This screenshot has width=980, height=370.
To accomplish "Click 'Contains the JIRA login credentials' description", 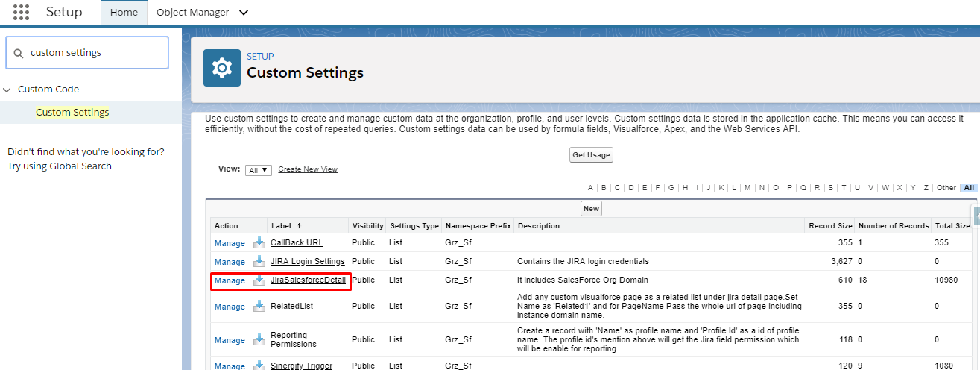I will point(583,262).
